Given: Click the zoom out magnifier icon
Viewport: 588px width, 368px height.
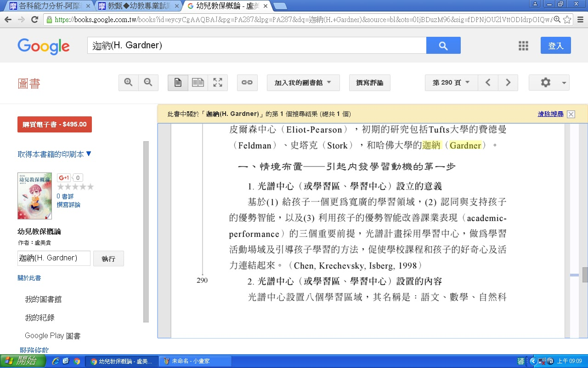Looking at the screenshot, I should (148, 83).
